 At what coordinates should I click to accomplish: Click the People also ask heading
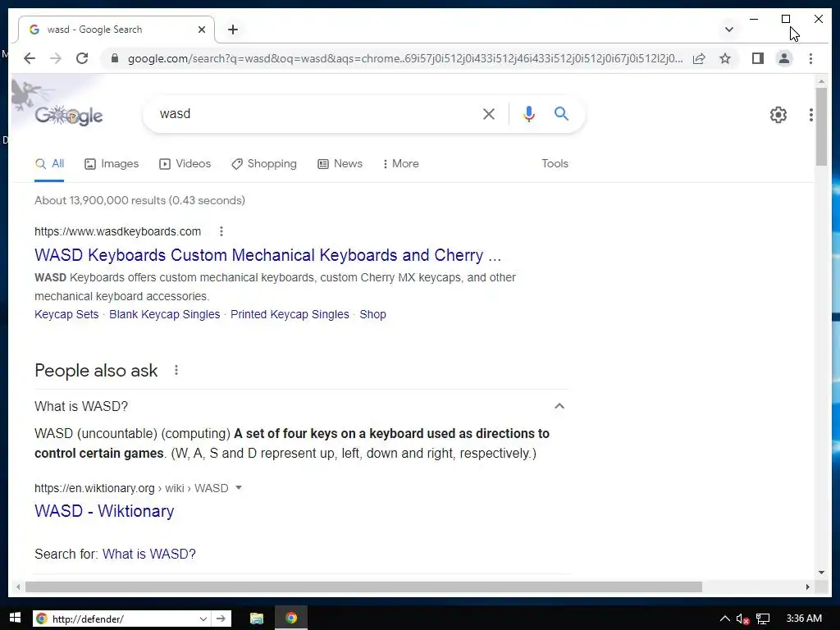point(96,370)
